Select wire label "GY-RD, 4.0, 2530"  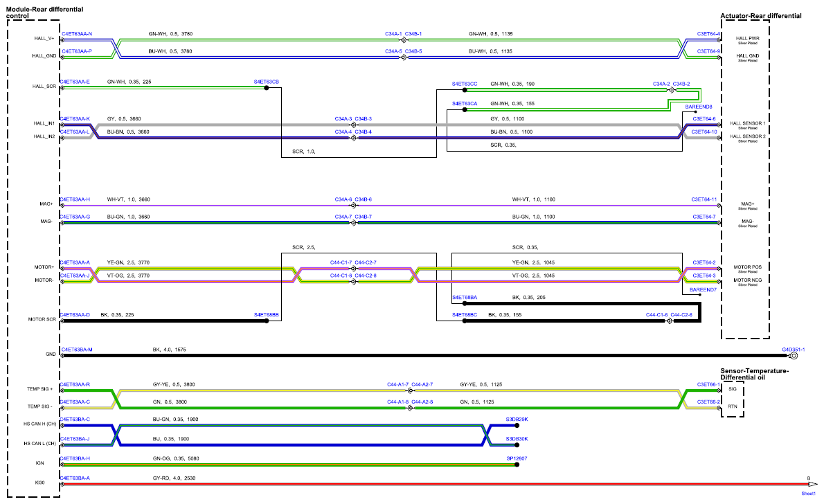[174, 478]
